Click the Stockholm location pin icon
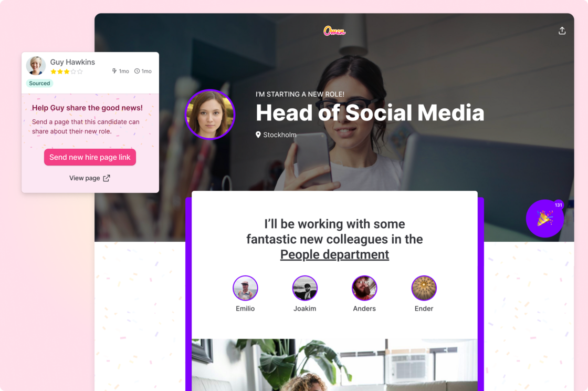This screenshot has width=588, height=391. click(x=258, y=135)
